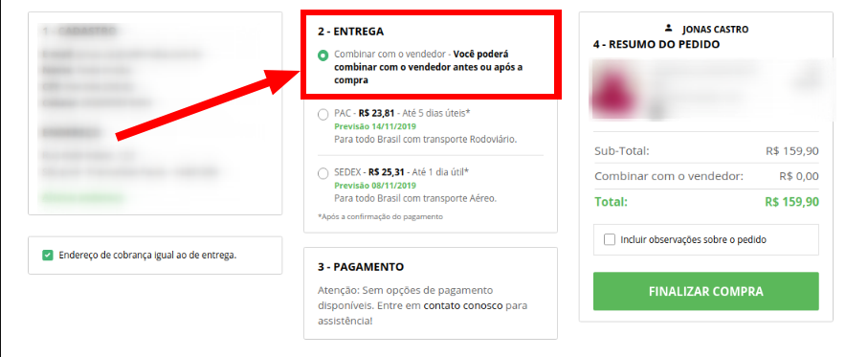The width and height of the screenshot is (868, 357).
Task: Click the user profile icon beside Jonas Castro
Action: [669, 28]
